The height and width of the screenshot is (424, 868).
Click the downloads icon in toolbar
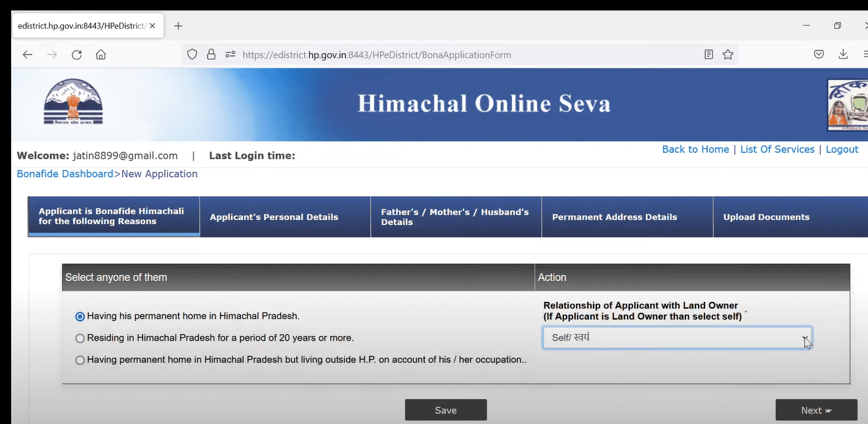[842, 54]
